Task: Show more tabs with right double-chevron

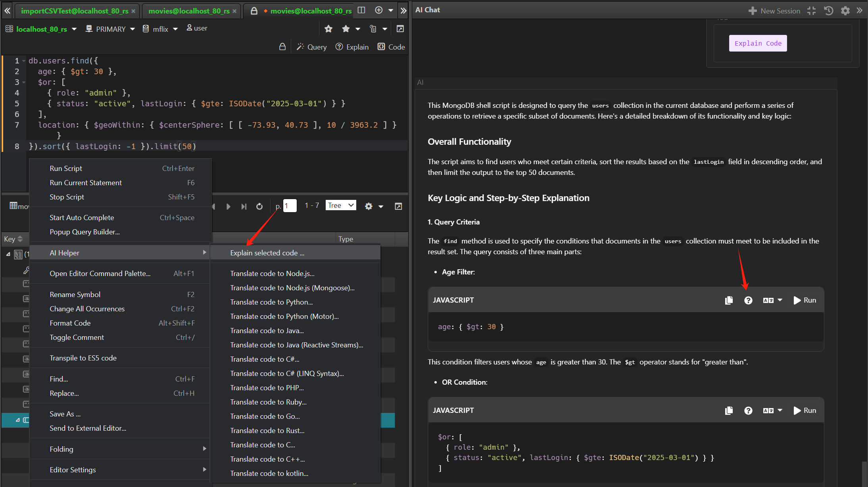Action: coord(403,11)
